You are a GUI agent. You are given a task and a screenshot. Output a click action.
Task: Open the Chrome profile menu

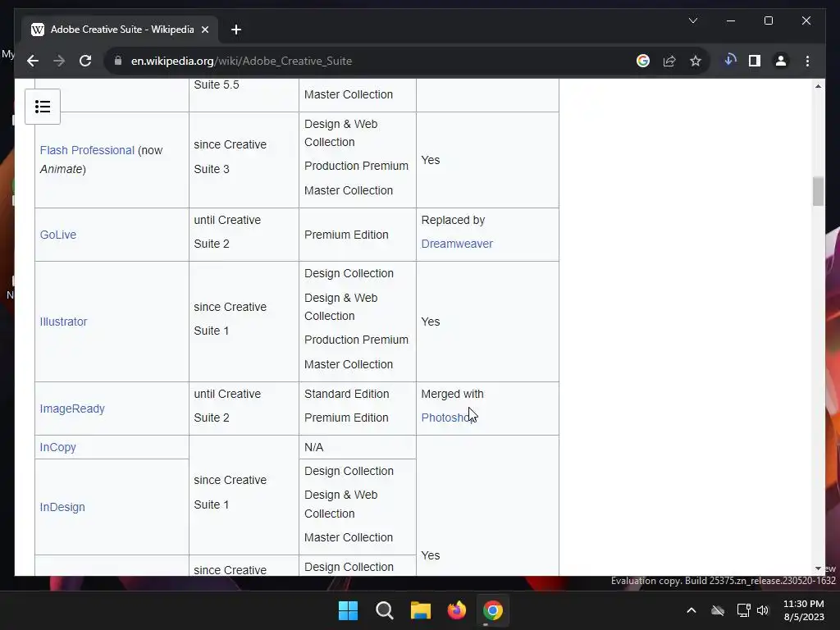click(x=781, y=61)
